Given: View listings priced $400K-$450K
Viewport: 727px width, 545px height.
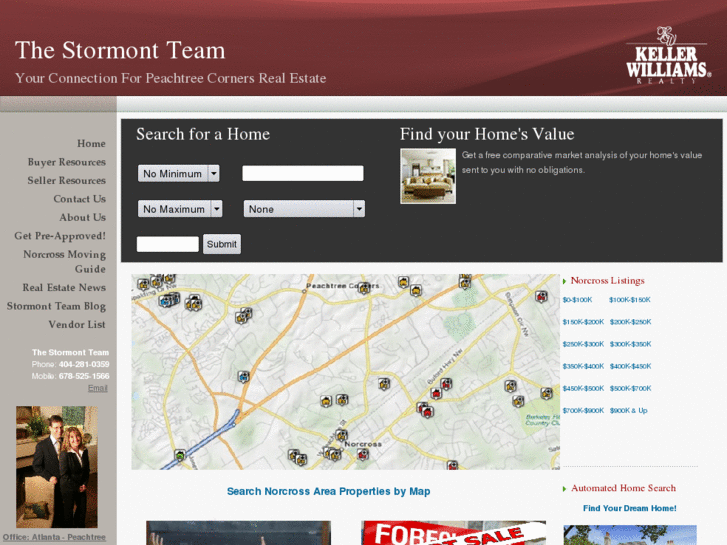Looking at the screenshot, I should [x=631, y=366].
